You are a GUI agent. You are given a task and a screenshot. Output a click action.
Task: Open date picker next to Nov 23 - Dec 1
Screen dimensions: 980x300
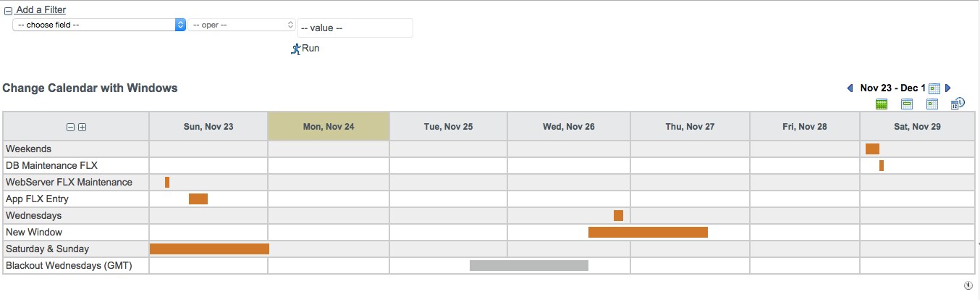click(934, 88)
